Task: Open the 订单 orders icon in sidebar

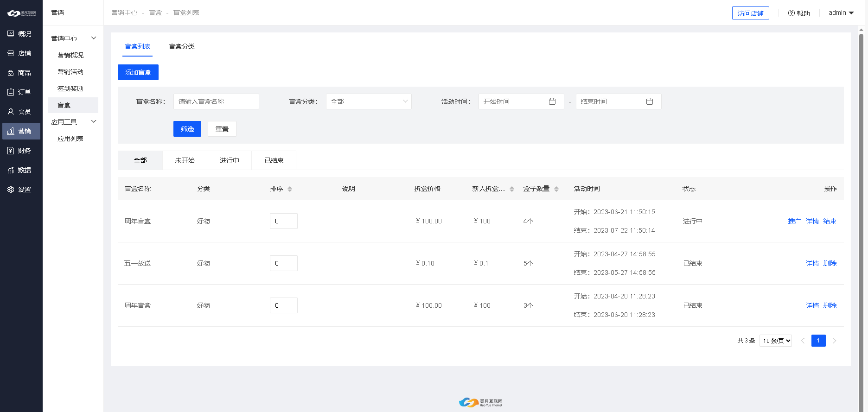Action: 11,92
